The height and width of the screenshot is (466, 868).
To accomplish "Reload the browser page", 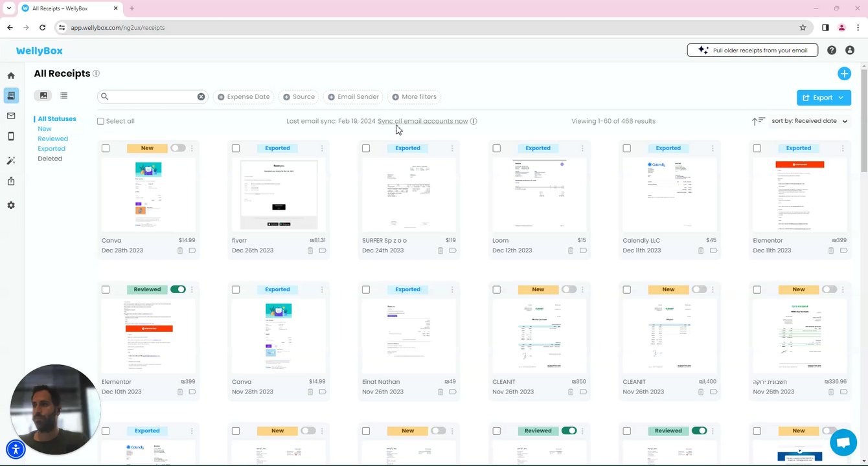I will (x=42, y=28).
